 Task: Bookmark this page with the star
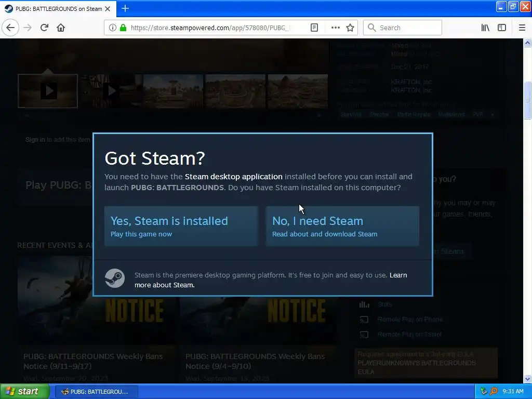coord(350,28)
